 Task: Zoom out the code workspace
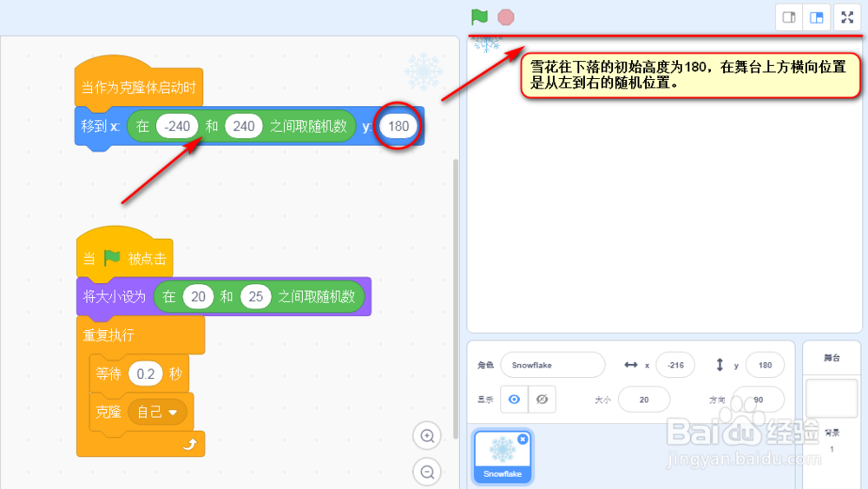(427, 472)
